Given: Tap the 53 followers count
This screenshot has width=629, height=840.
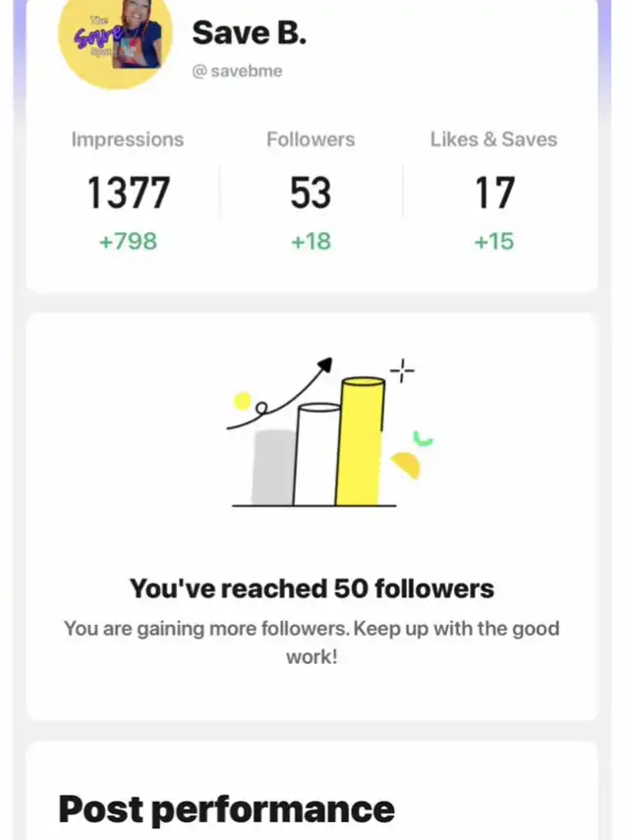Looking at the screenshot, I should 311,193.
